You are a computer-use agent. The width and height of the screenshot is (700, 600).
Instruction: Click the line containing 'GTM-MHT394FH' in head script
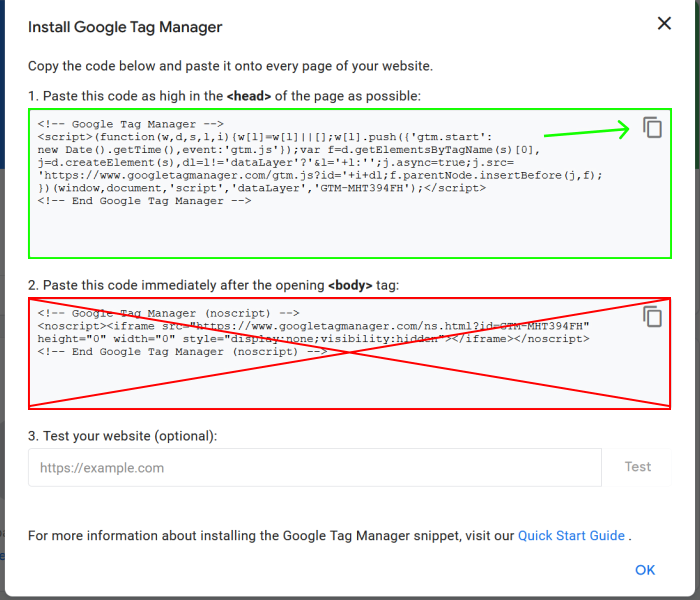pos(261,188)
